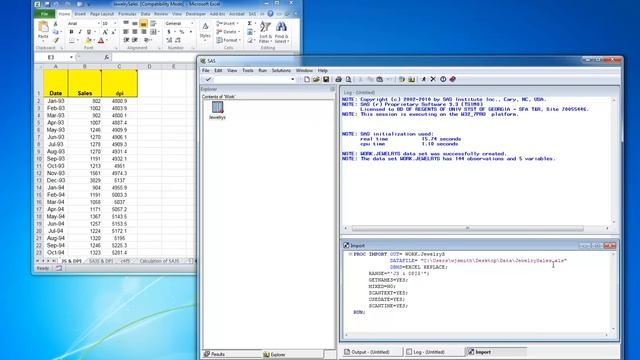Open the Excel font name dropdown

(98, 24)
